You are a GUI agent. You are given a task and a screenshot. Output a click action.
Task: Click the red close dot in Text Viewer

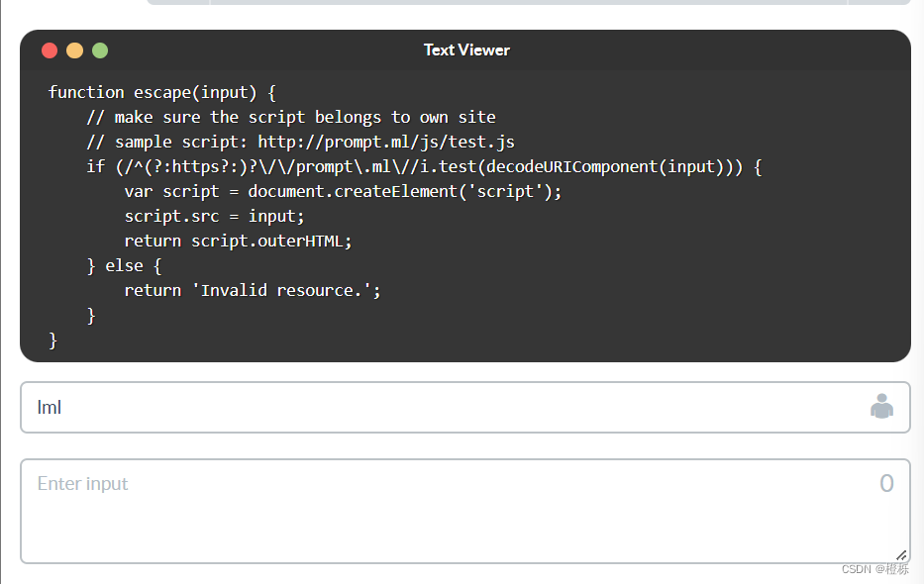tap(50, 50)
